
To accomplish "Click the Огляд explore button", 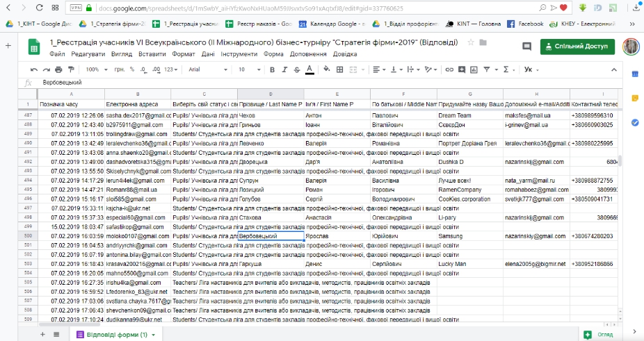I will (x=601, y=334).
